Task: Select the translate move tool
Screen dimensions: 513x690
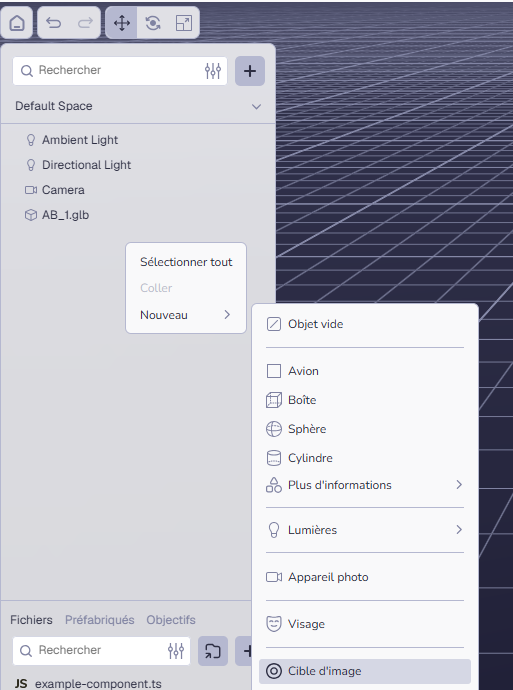Action: tap(122, 22)
